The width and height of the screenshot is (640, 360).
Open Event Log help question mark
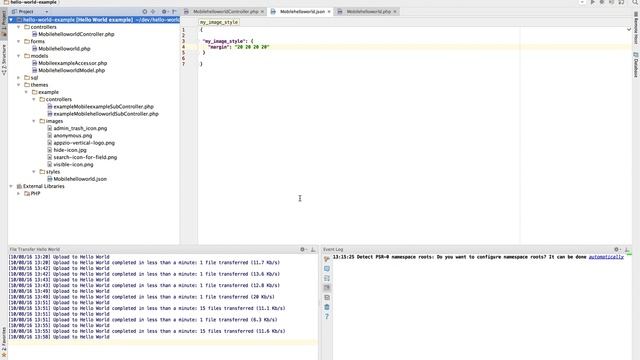(327, 317)
